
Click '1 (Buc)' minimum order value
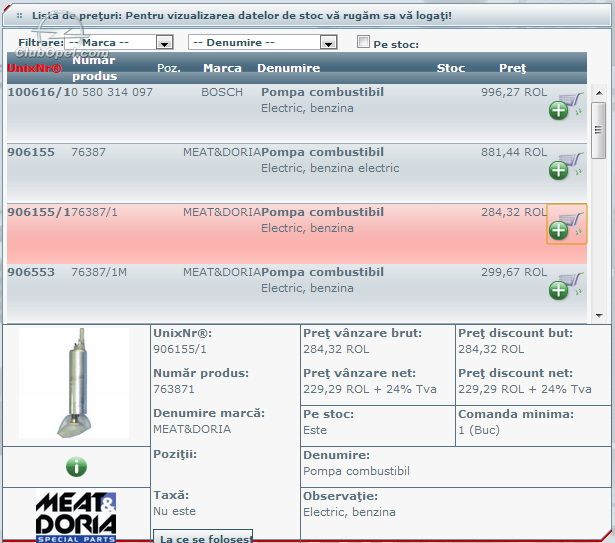[479, 430]
